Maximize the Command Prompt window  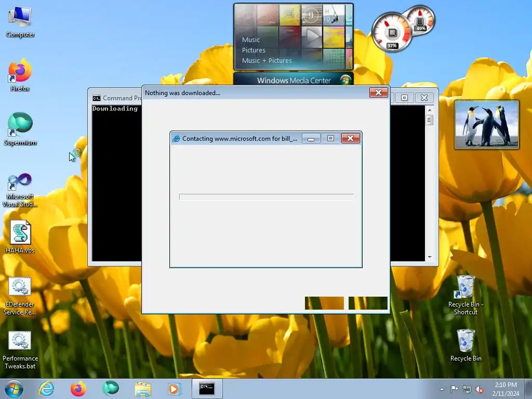pos(404,98)
